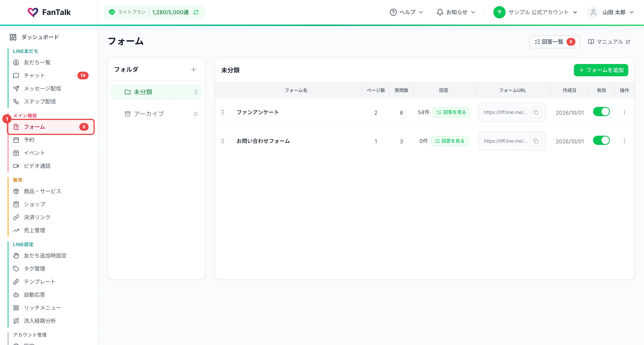
Task: Click the FanTalk heart logo
Action: click(33, 12)
